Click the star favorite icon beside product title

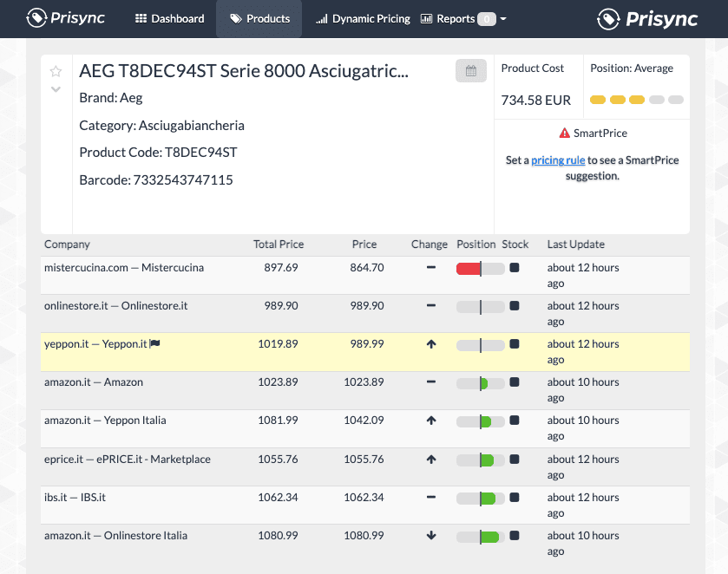(56, 71)
